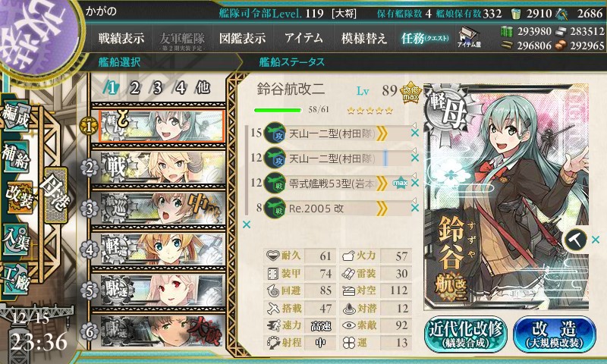Image resolution: width=607 pixels, height=364 pixels.
Task: Click the 改造 remodel button
Action: (x=555, y=334)
